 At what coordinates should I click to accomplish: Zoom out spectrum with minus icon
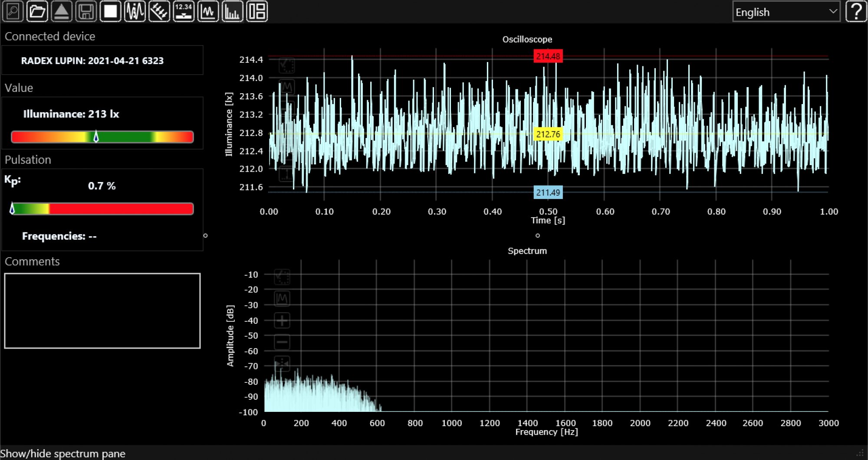click(282, 343)
